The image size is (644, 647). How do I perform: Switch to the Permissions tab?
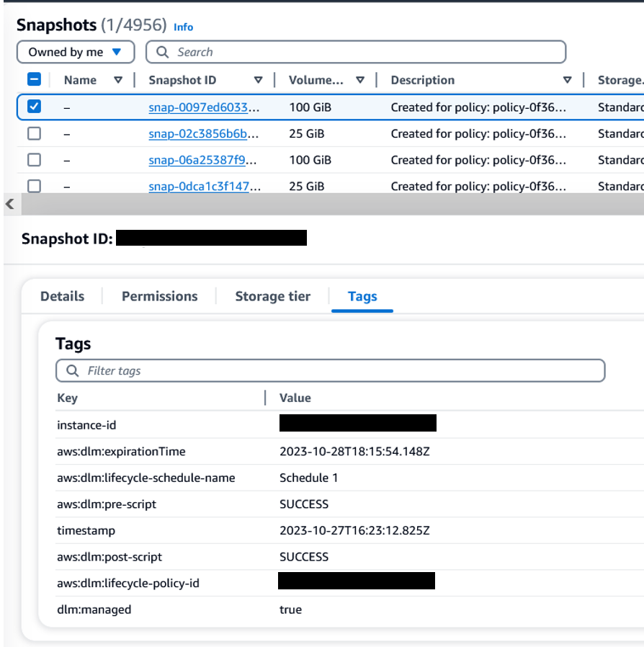coord(159,296)
